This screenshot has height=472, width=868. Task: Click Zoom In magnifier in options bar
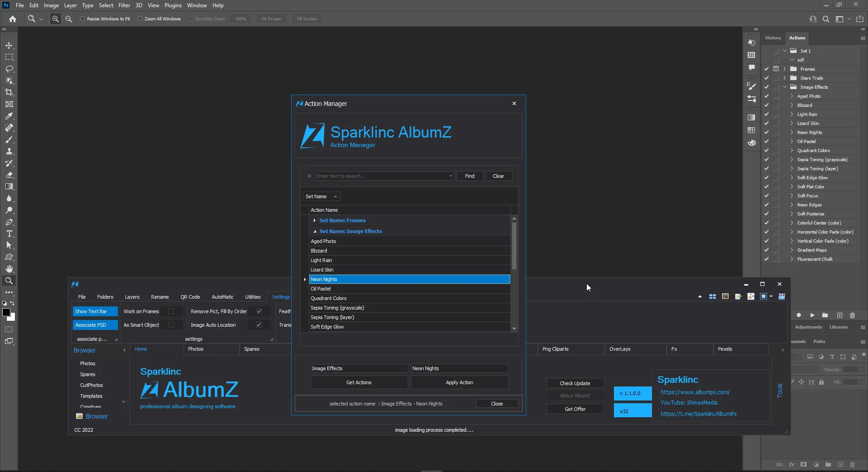point(56,19)
